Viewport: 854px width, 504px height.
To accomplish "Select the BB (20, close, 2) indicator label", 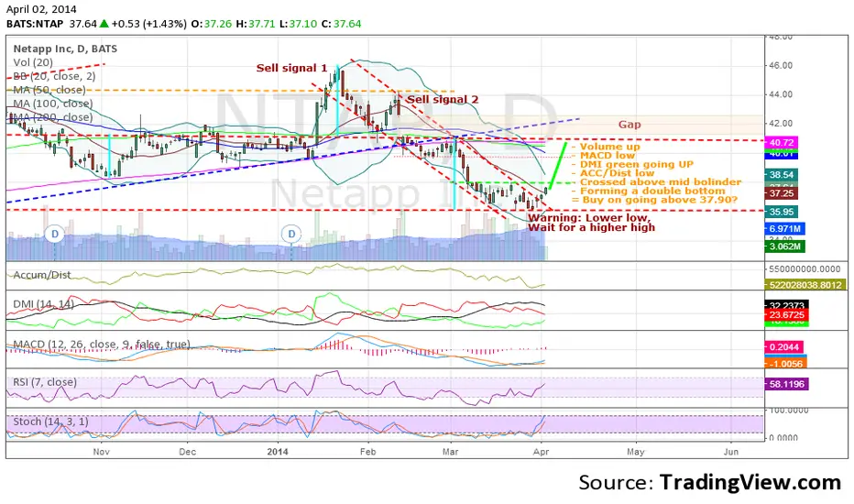I will tap(54, 76).
